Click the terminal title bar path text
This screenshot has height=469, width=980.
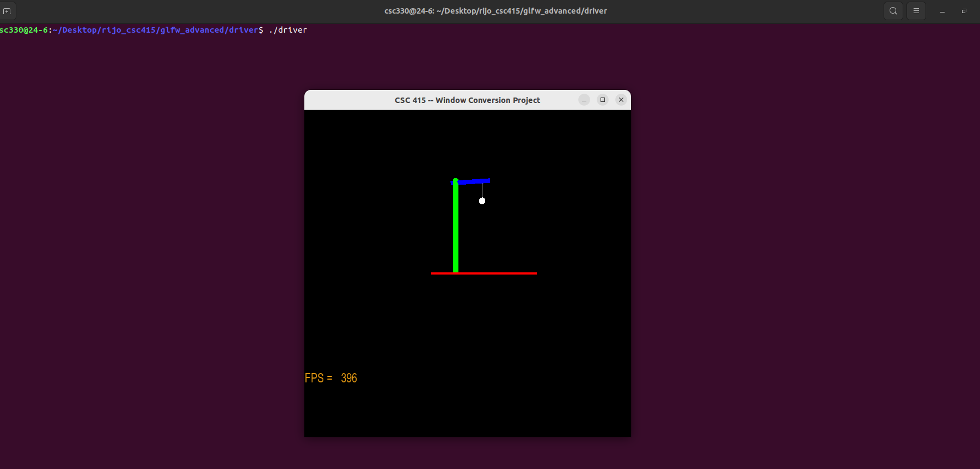point(495,11)
